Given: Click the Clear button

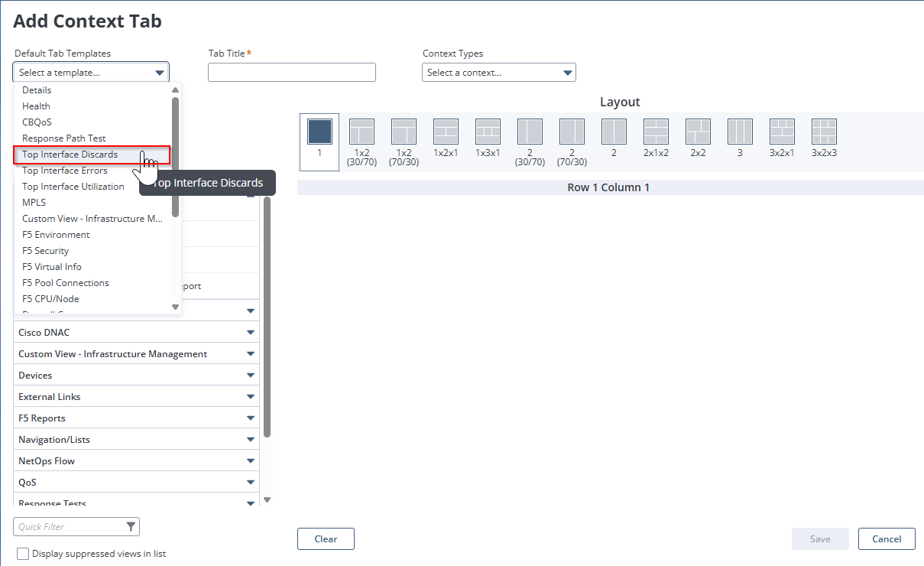Looking at the screenshot, I should (326, 538).
